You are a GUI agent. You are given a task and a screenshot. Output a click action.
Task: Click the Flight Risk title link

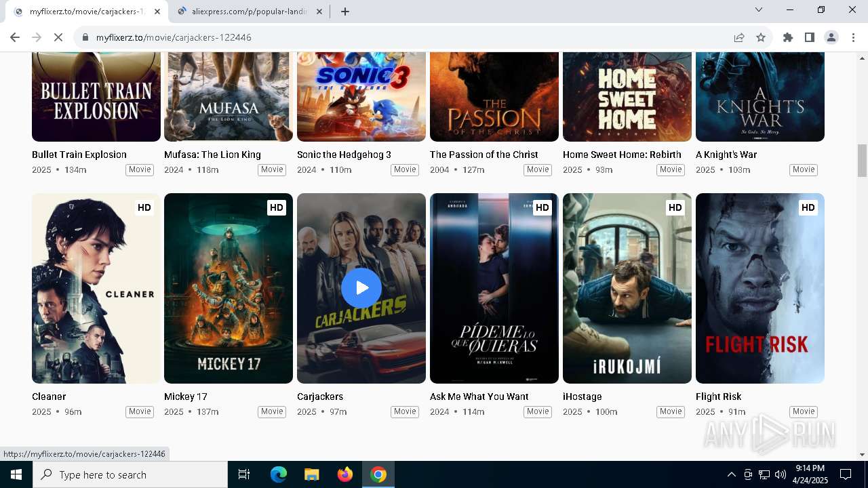pyautogui.click(x=718, y=396)
